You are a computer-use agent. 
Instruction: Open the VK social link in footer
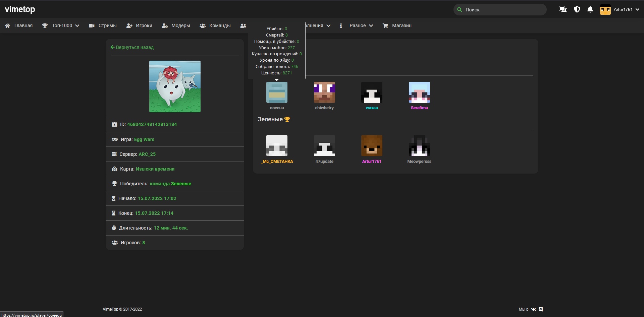[x=533, y=309]
